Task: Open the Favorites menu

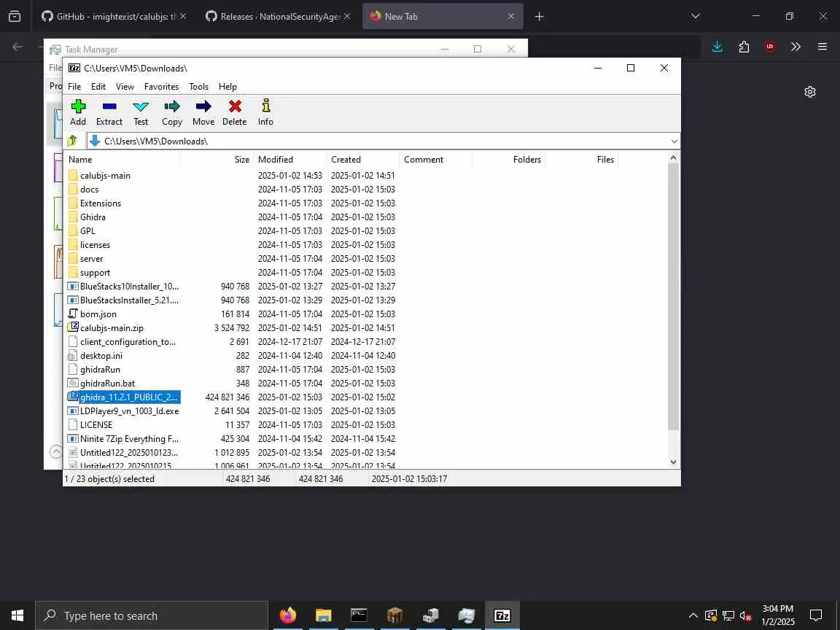Action: coord(161,86)
